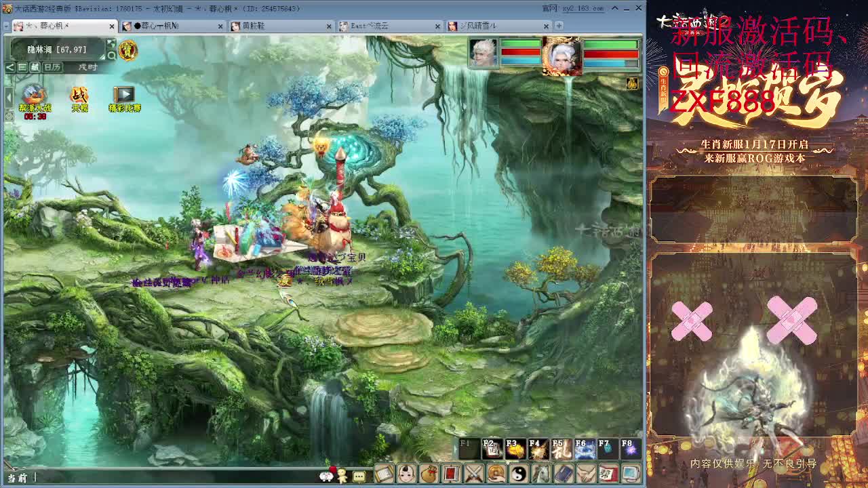Open the coin trade icon
Viewport: 868px width, 488px height.
click(496, 474)
